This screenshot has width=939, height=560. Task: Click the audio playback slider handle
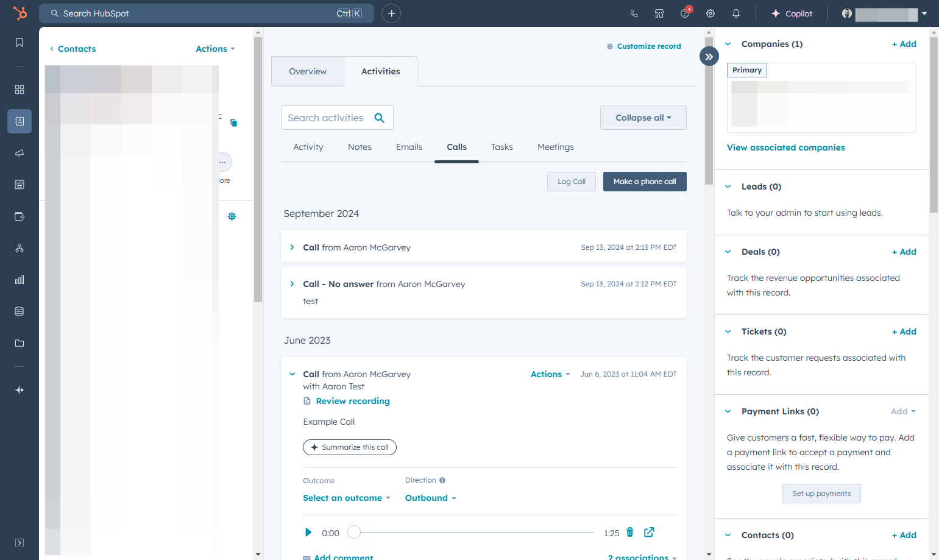[354, 533]
